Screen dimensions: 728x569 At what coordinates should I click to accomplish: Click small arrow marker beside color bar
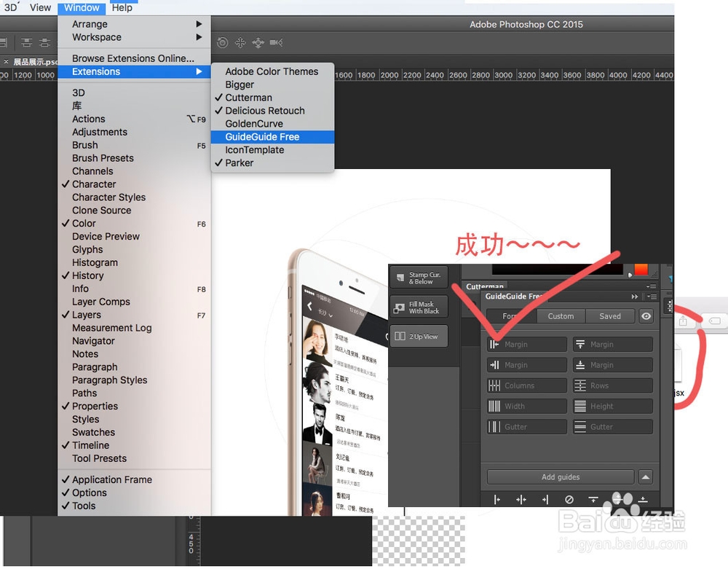click(630, 275)
